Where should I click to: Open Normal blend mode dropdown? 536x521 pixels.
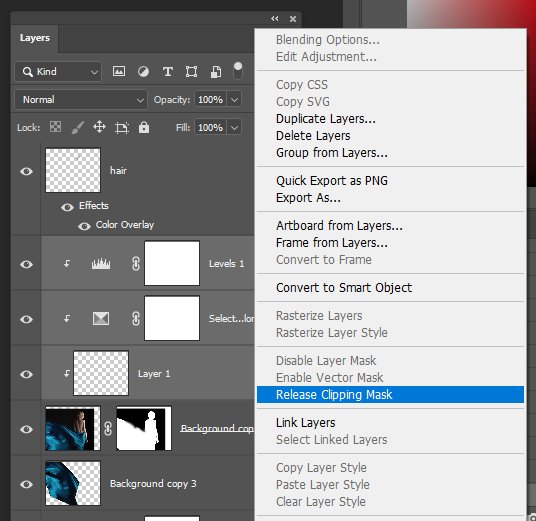coord(81,99)
